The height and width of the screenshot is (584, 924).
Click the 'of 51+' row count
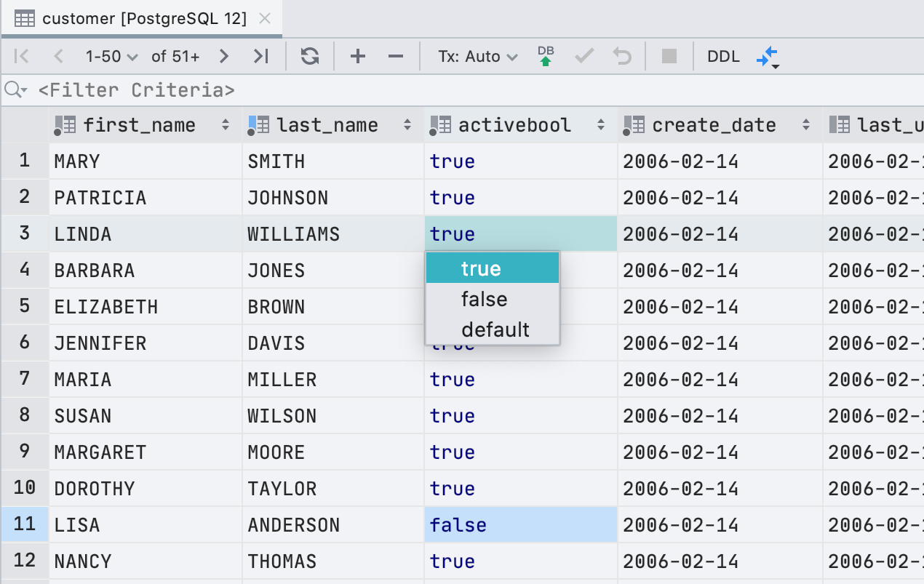[x=175, y=56]
